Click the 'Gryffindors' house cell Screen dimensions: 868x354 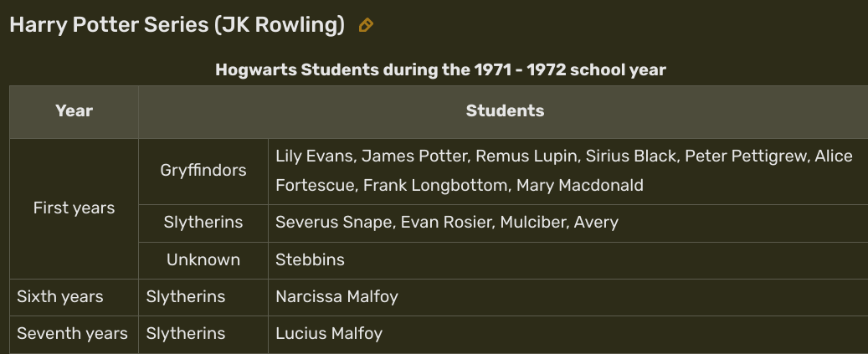click(x=203, y=171)
